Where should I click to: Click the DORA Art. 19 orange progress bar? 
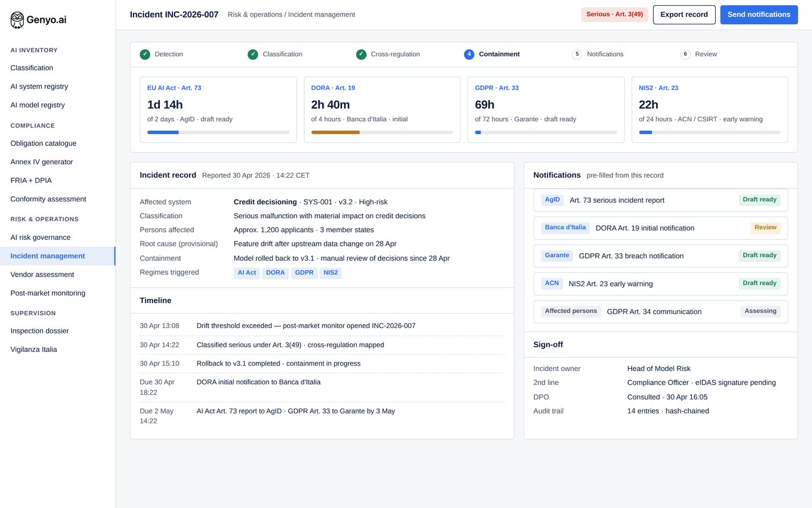click(335, 132)
